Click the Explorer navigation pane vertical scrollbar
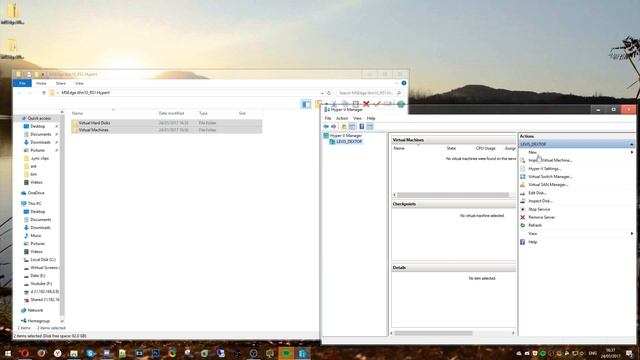Viewport: 640px width, 360px height. [x=62, y=216]
